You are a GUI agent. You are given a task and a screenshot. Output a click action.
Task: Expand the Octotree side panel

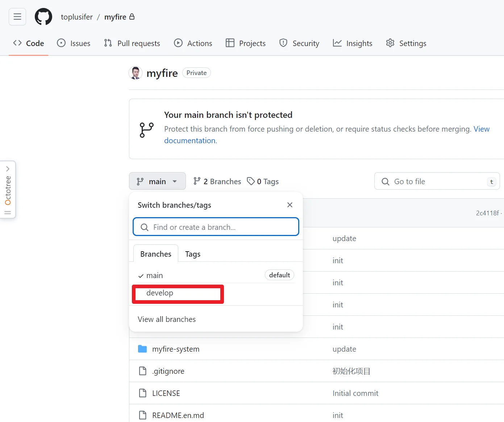[8, 169]
